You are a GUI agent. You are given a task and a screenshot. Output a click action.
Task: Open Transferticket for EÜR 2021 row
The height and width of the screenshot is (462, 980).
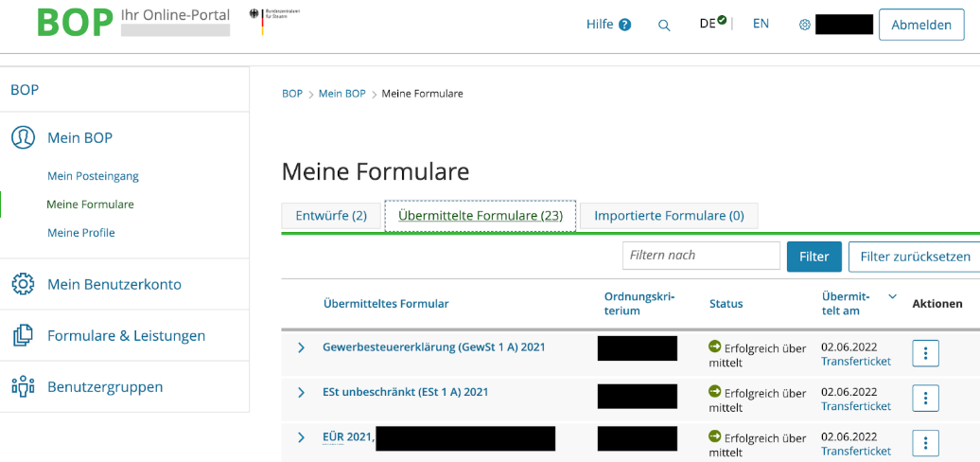(x=856, y=452)
